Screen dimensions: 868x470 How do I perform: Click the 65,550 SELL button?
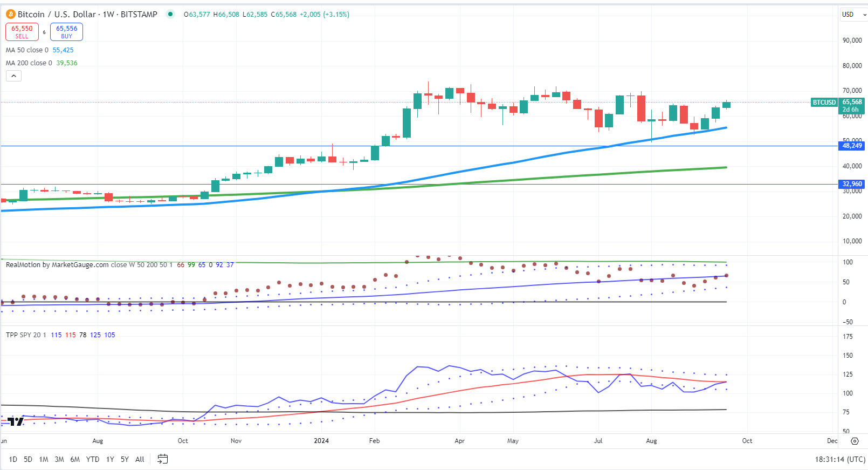click(x=22, y=32)
